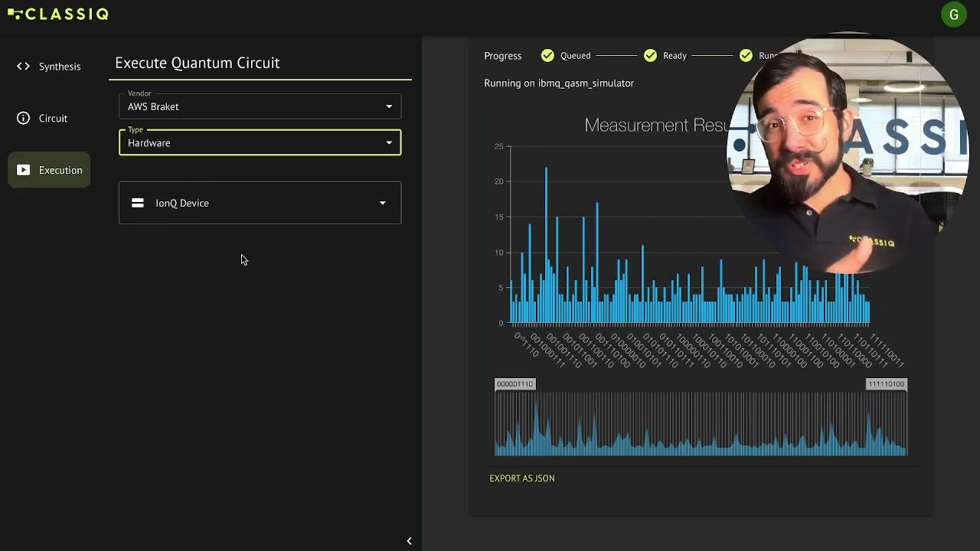Screen dimensions: 980x551
Task: Go to the Synthesis page
Action: pos(49,67)
